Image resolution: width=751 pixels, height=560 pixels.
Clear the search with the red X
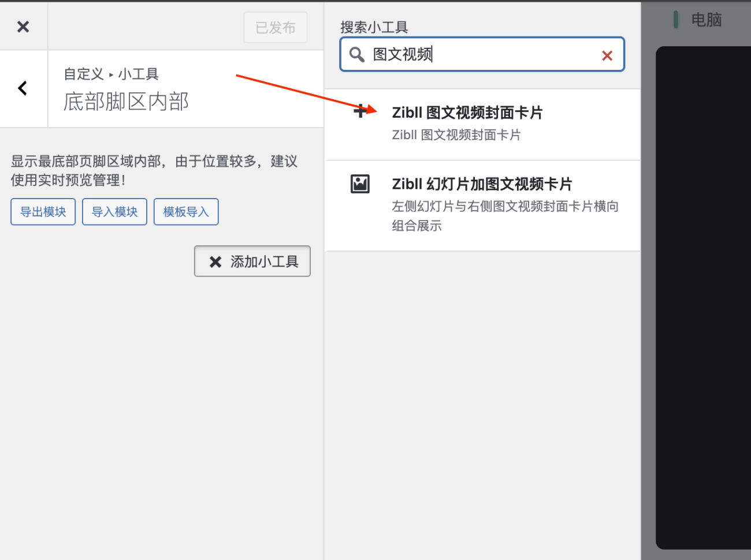[607, 55]
